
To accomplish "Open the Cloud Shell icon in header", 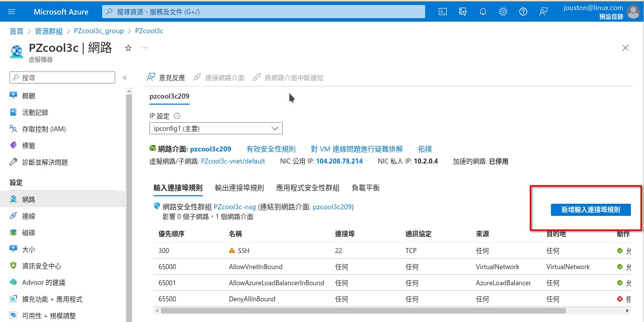I will (443, 12).
